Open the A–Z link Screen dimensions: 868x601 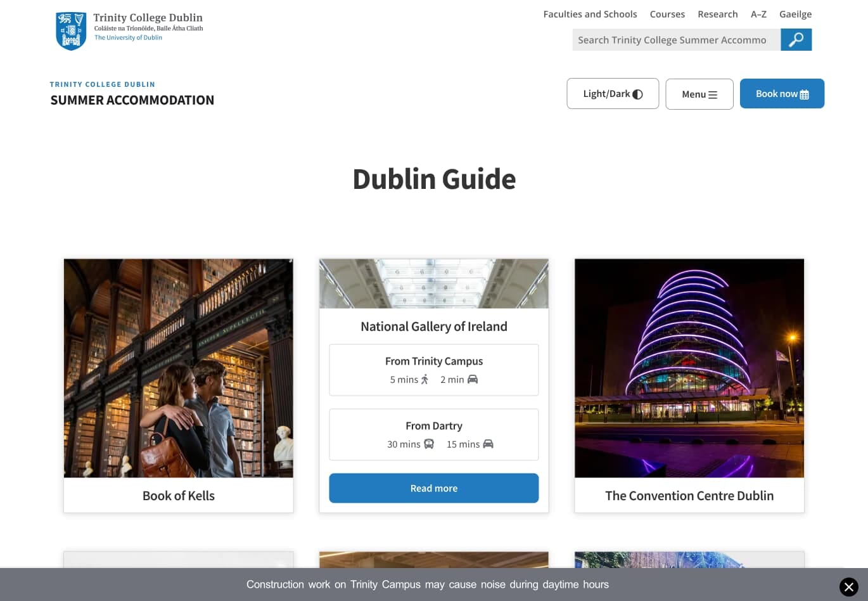tap(758, 14)
